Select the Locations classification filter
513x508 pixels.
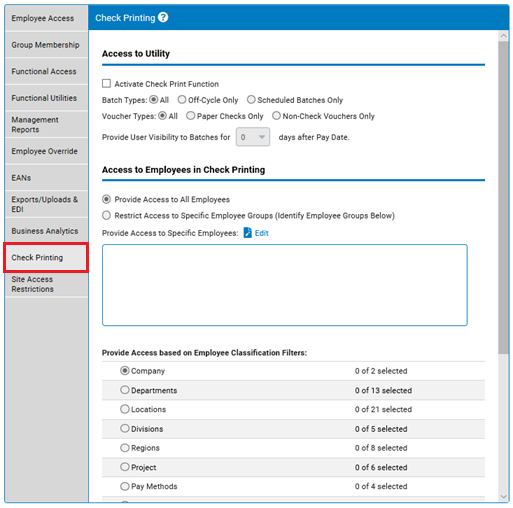point(125,409)
